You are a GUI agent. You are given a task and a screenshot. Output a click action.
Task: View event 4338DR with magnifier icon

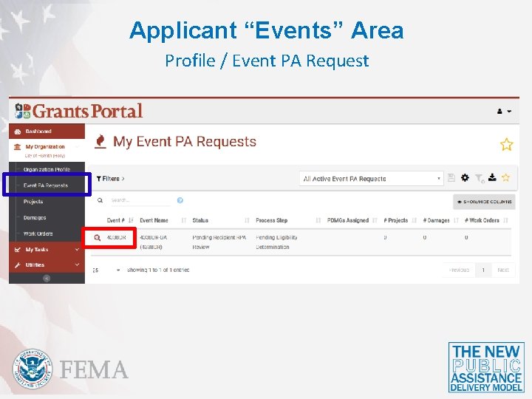97,238
